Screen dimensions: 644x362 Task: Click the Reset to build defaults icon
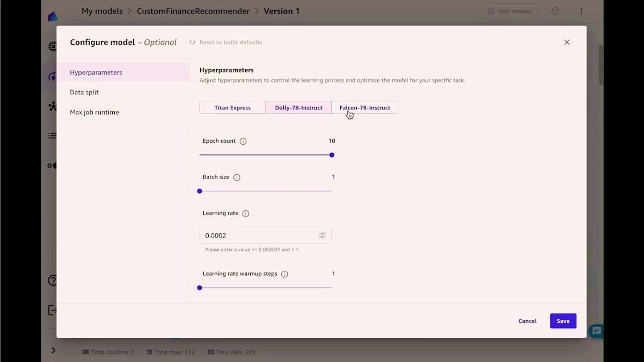coord(192,42)
